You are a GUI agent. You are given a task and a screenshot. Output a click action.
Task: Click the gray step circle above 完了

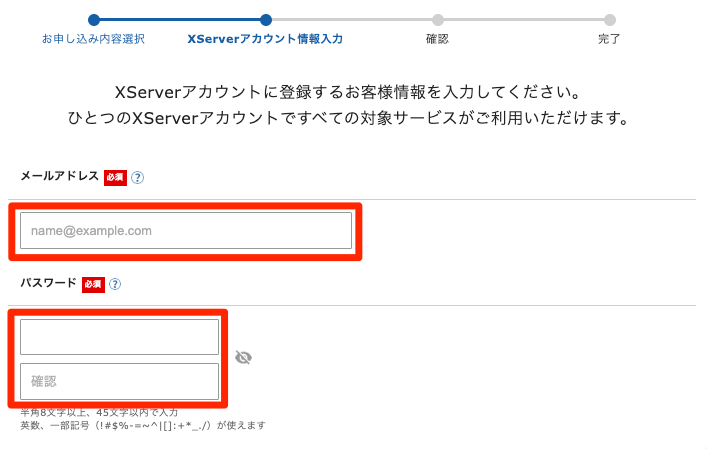tap(610, 19)
